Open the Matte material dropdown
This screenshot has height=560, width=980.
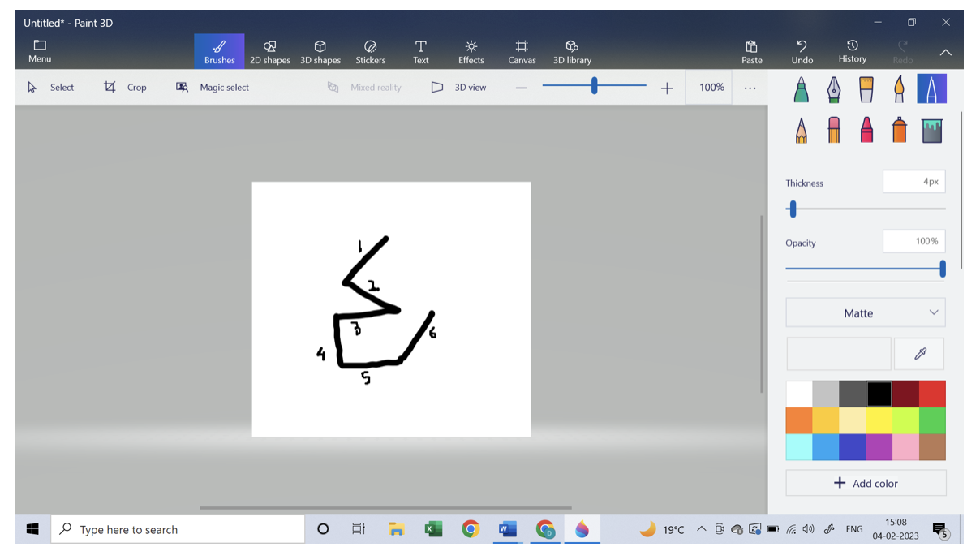click(865, 313)
